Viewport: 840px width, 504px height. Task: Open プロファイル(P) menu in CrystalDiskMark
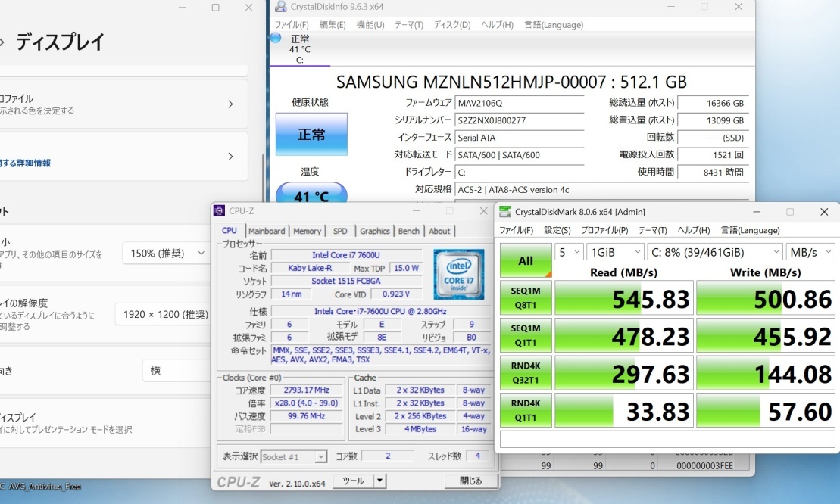(x=604, y=230)
